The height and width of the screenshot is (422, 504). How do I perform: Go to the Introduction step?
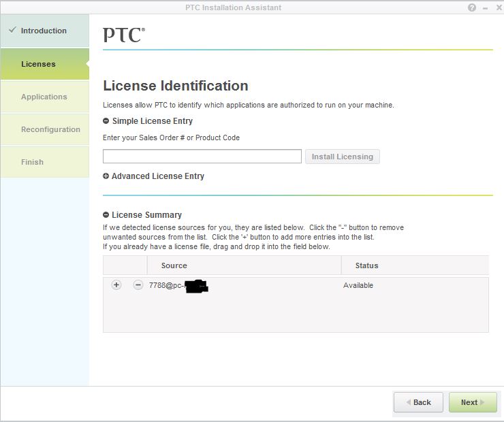45,31
